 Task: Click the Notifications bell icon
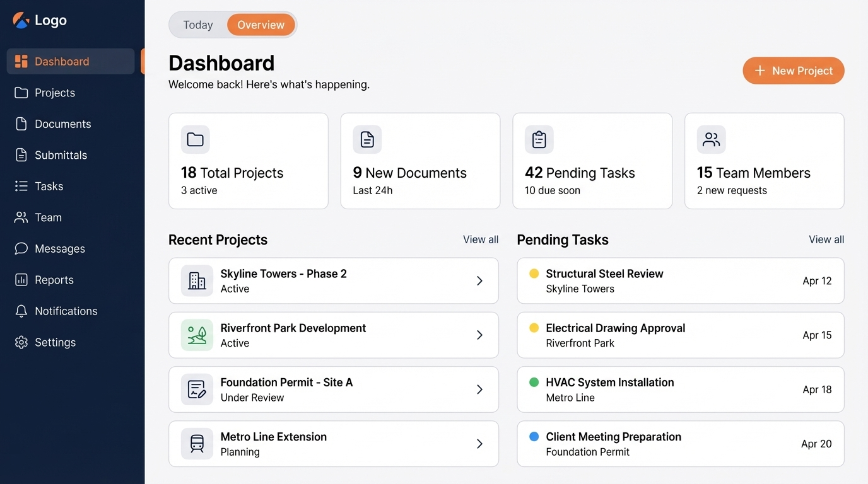(x=21, y=311)
